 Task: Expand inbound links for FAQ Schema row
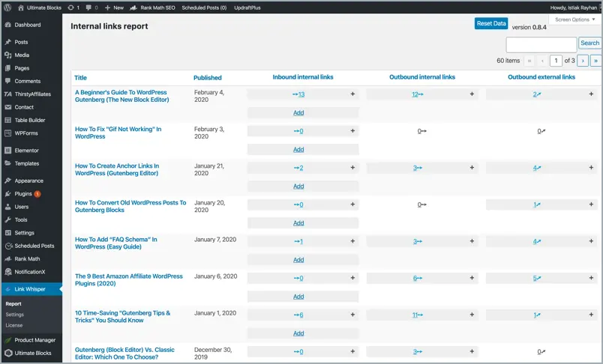pos(352,241)
